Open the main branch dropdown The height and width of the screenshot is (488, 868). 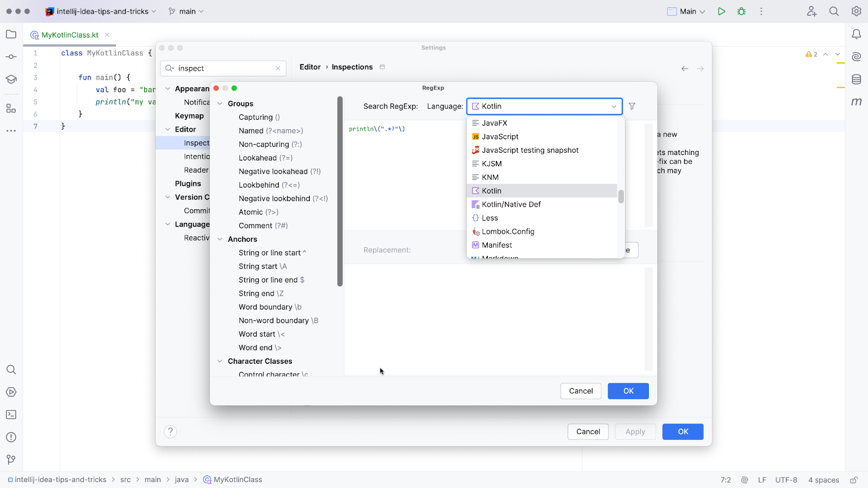tap(187, 11)
